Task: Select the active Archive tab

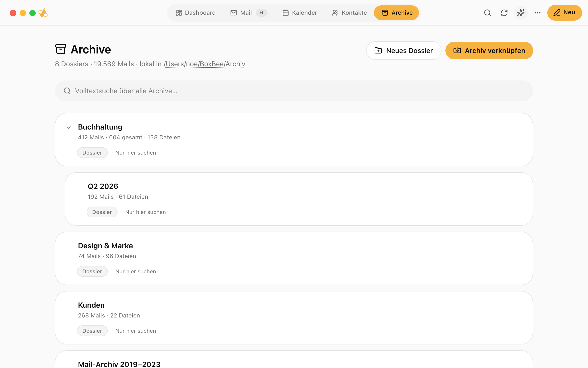Action: (396, 13)
